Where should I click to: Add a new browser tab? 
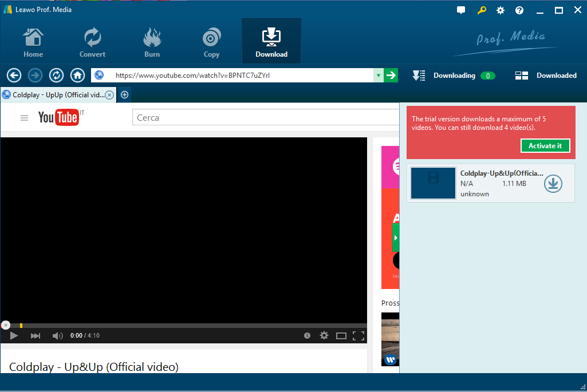[125, 95]
